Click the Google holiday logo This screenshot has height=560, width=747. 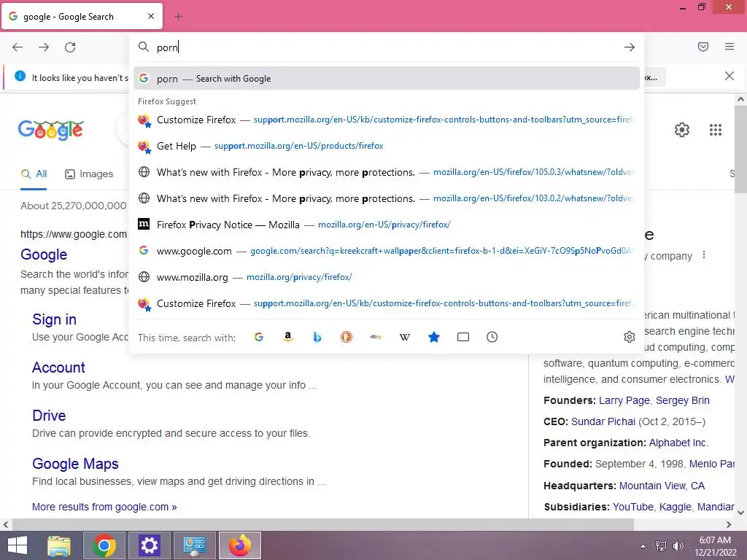point(51,130)
